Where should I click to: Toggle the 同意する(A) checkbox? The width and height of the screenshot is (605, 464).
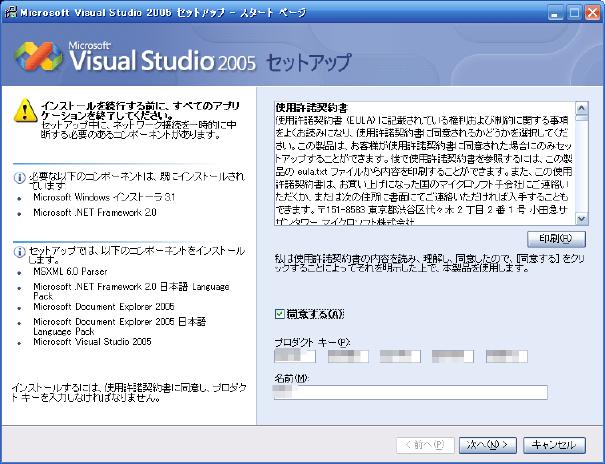[x=280, y=314]
